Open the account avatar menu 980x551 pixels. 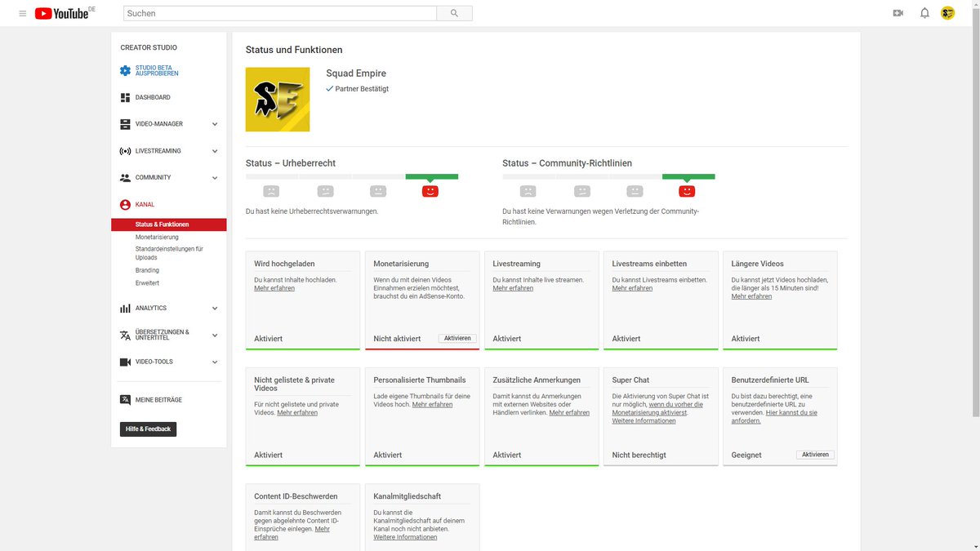pos(947,13)
